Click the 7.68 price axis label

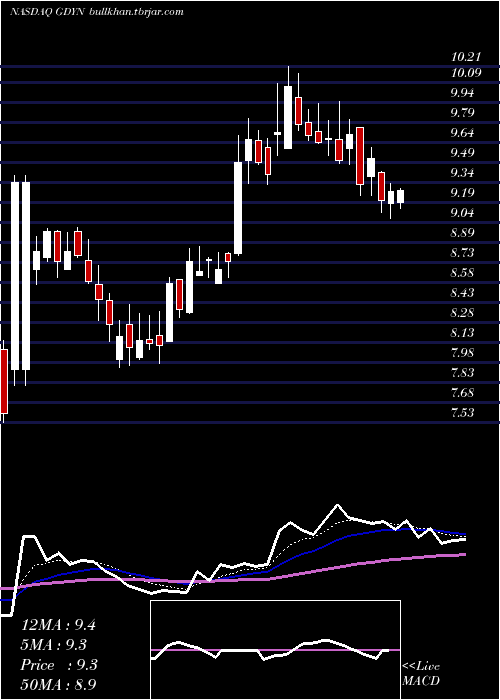pyautogui.click(x=462, y=393)
